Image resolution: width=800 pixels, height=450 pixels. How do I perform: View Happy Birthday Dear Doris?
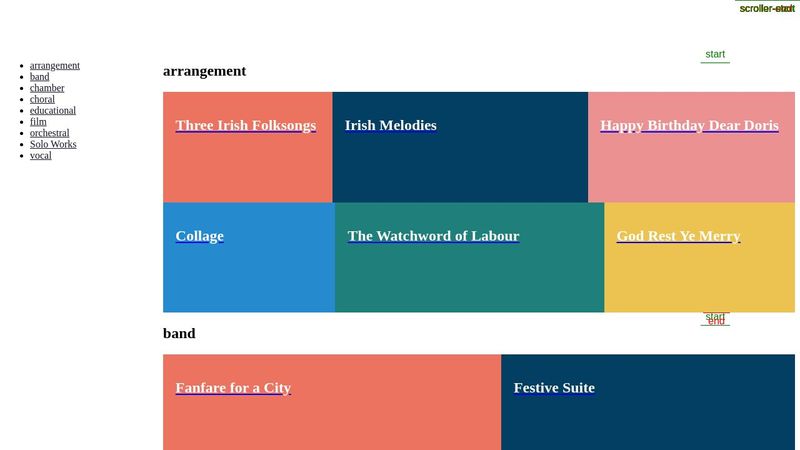(x=689, y=126)
